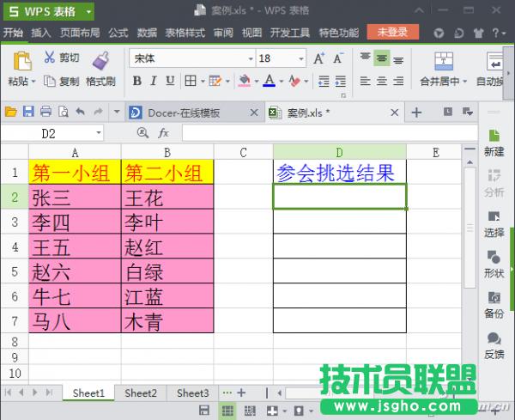Switch to the Sheet2 tab
This screenshot has height=420, width=515.
141,393
